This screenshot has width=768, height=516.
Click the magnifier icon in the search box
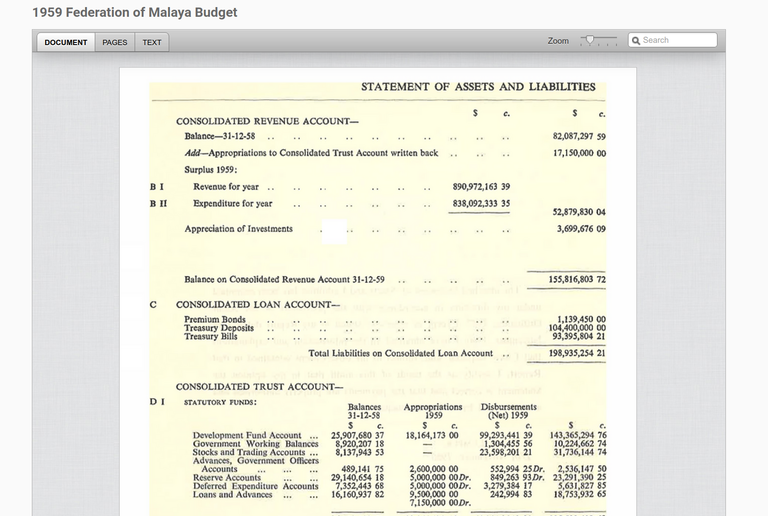(636, 41)
